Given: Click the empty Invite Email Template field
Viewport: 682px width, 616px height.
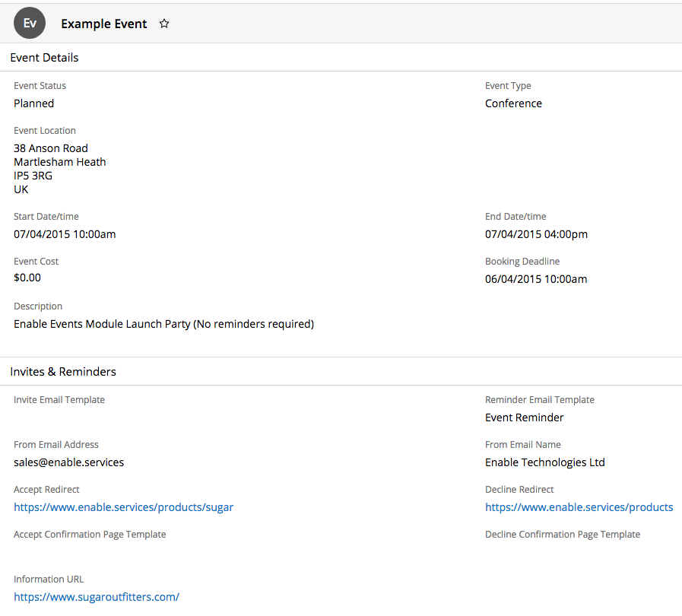Looking at the screenshot, I should pos(59,418).
